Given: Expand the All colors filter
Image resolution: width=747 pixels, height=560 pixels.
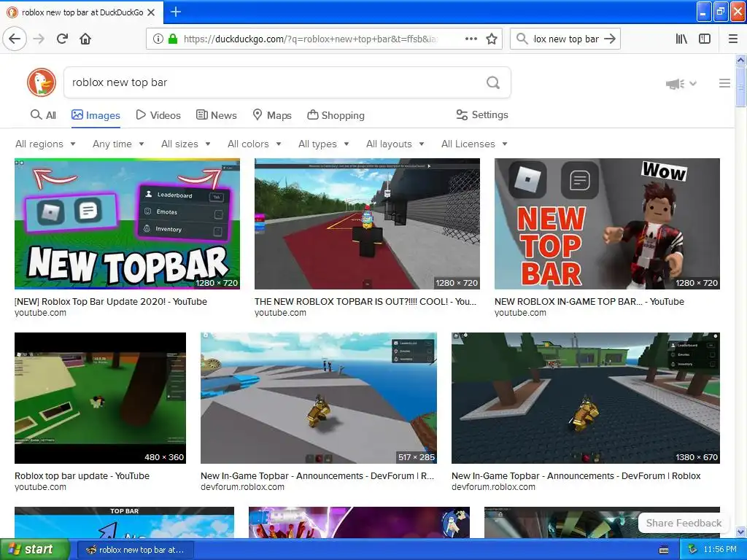Looking at the screenshot, I should (255, 144).
